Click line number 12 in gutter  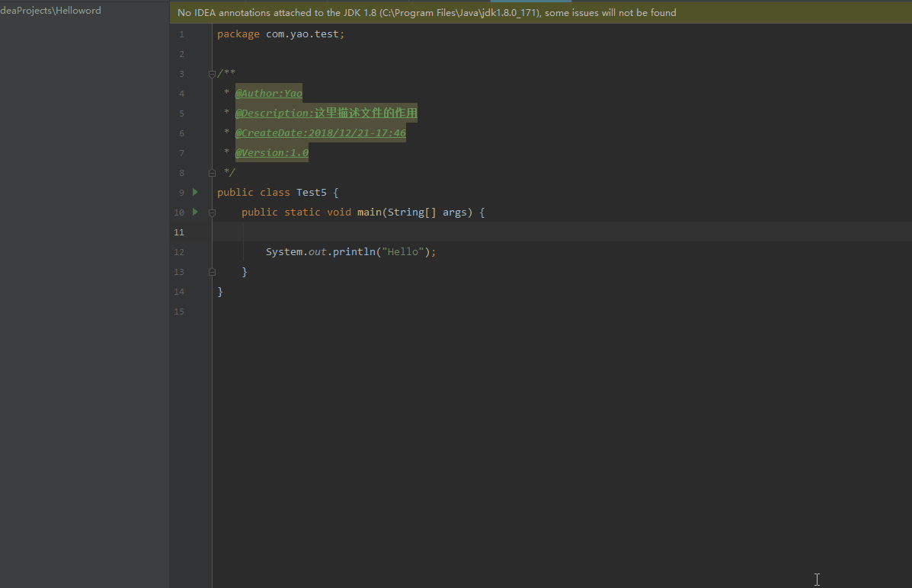point(179,252)
